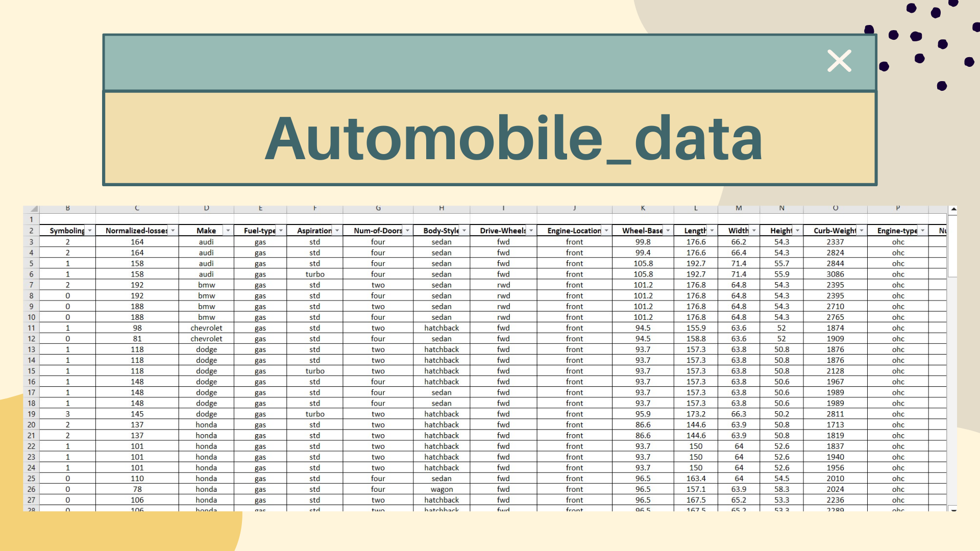Click the 'chevrolet' cell in row 11

click(206, 328)
